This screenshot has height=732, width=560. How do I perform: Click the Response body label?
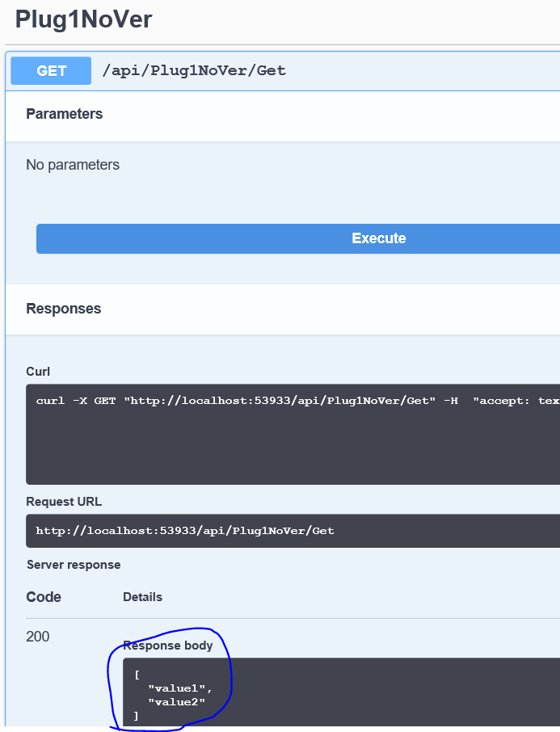click(x=168, y=645)
